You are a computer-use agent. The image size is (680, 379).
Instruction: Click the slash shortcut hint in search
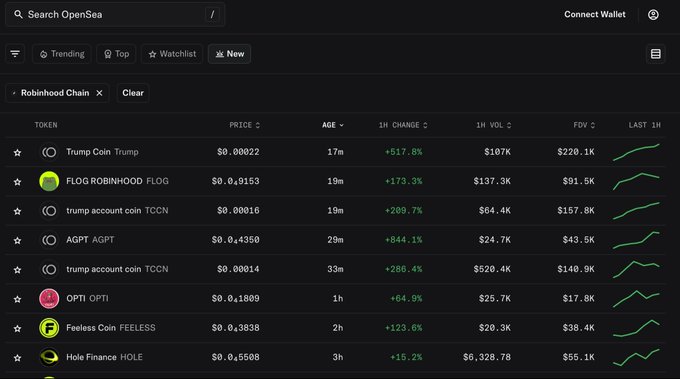(x=212, y=14)
